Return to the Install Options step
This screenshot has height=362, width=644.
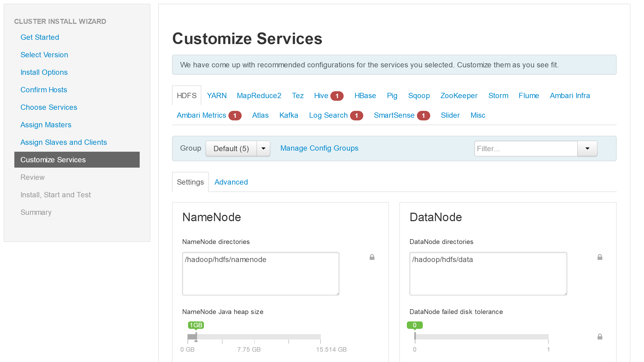(x=44, y=72)
